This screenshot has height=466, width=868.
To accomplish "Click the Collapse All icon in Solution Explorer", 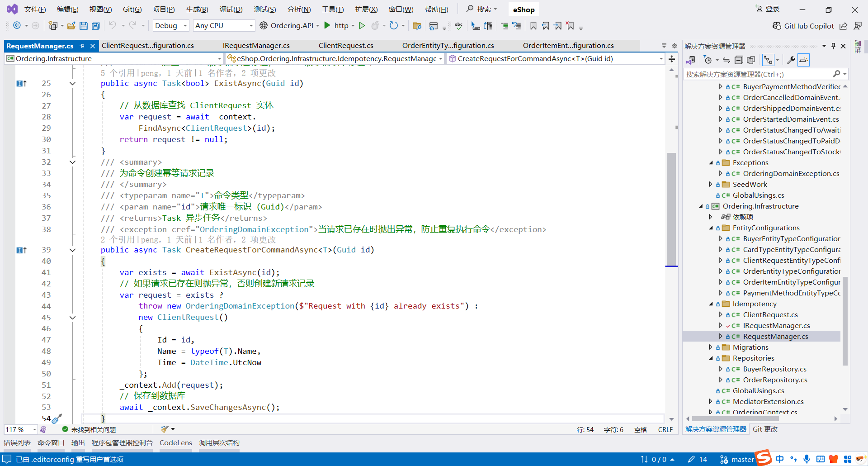I will 739,60.
